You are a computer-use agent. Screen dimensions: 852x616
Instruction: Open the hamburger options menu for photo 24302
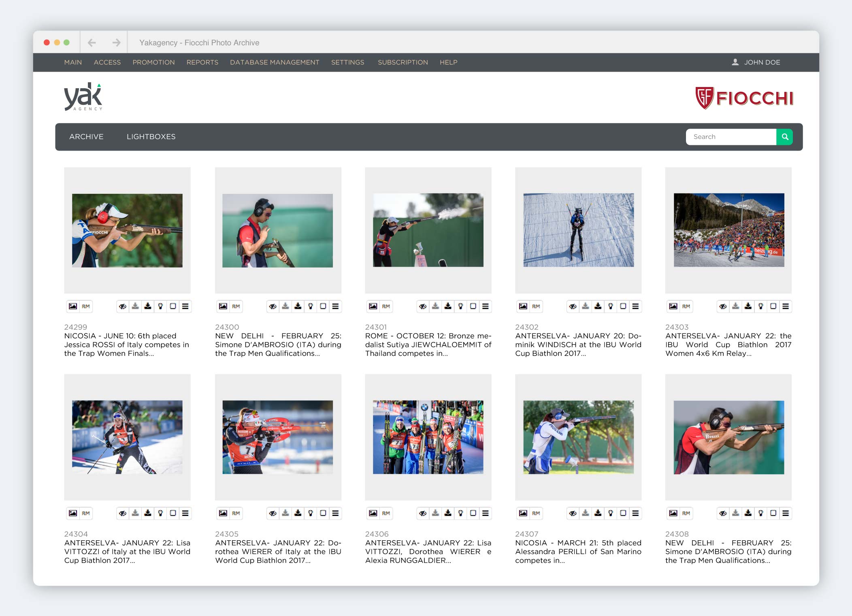[636, 306]
